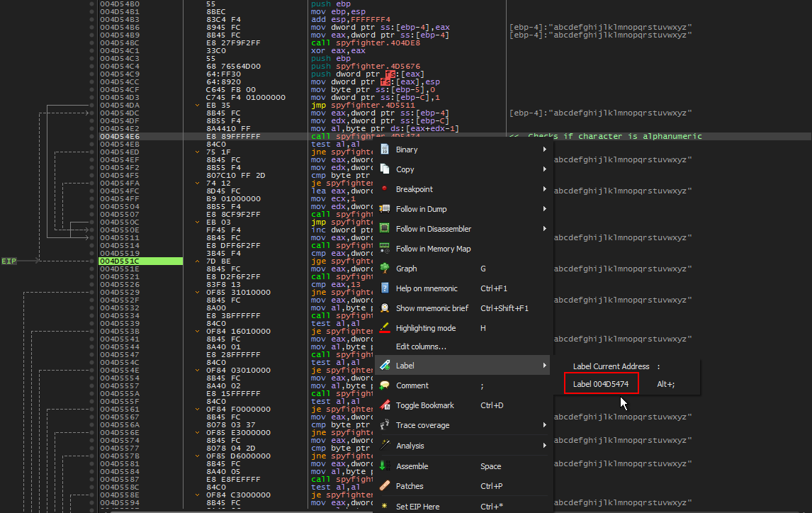Screen dimensions: 812x513
Task: Toggle breakpoint dot at address 004D558E
Action: click(x=91, y=495)
